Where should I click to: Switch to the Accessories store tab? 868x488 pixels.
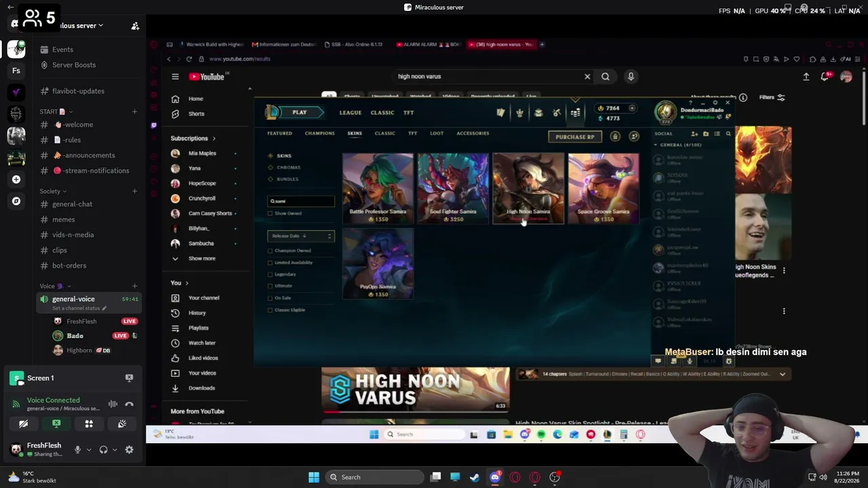click(x=473, y=134)
